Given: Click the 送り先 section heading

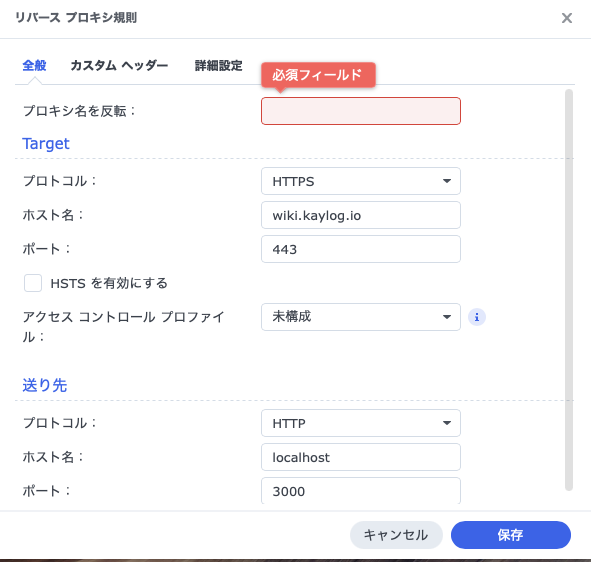Looking at the screenshot, I should pos(45,385).
